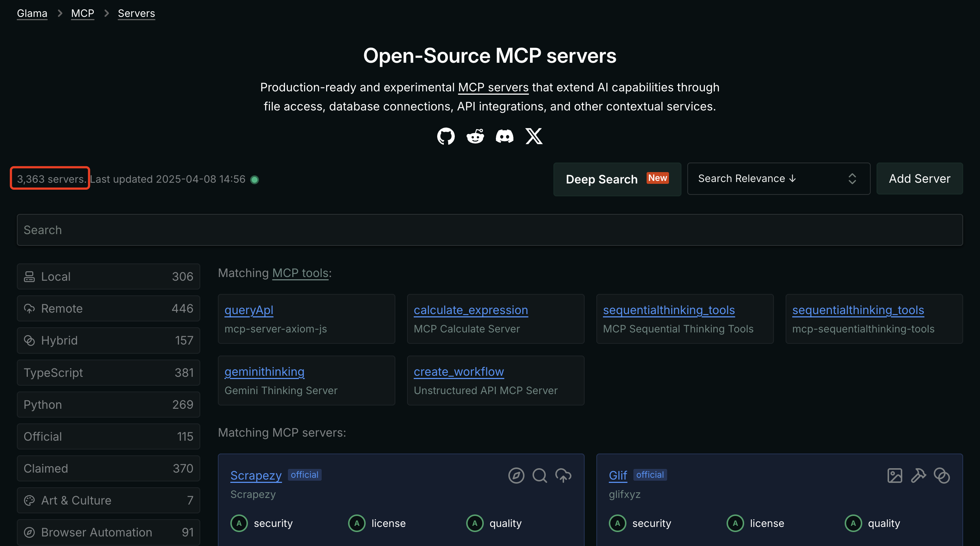
Task: Toggle the TypeScript filter
Action: [109, 372]
